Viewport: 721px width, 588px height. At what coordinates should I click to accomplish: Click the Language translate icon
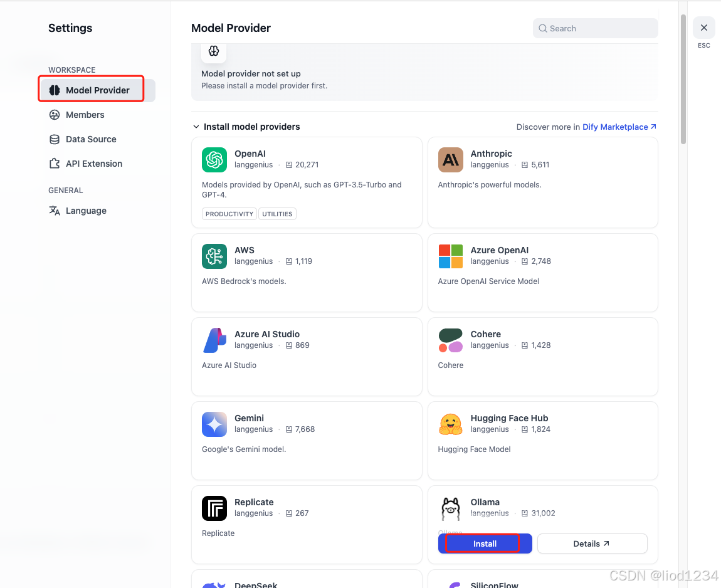point(55,211)
